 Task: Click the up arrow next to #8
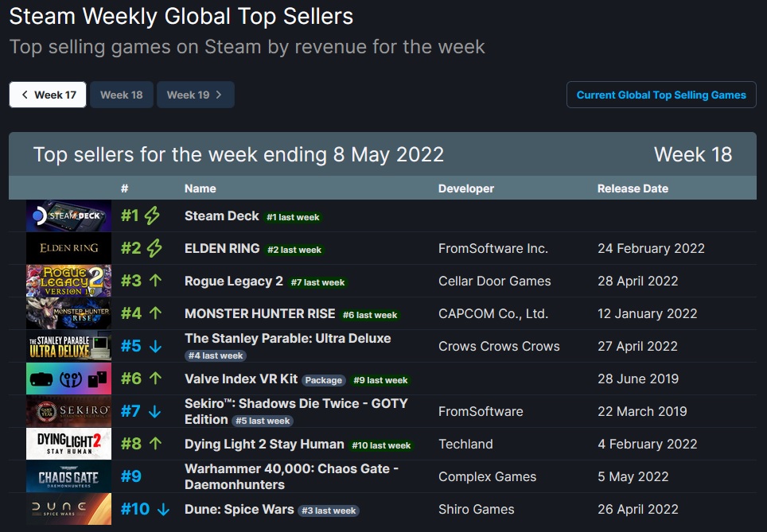click(x=156, y=444)
